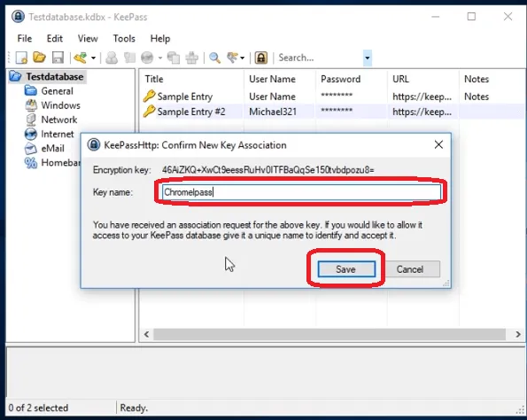Select the General group

pyautogui.click(x=57, y=91)
